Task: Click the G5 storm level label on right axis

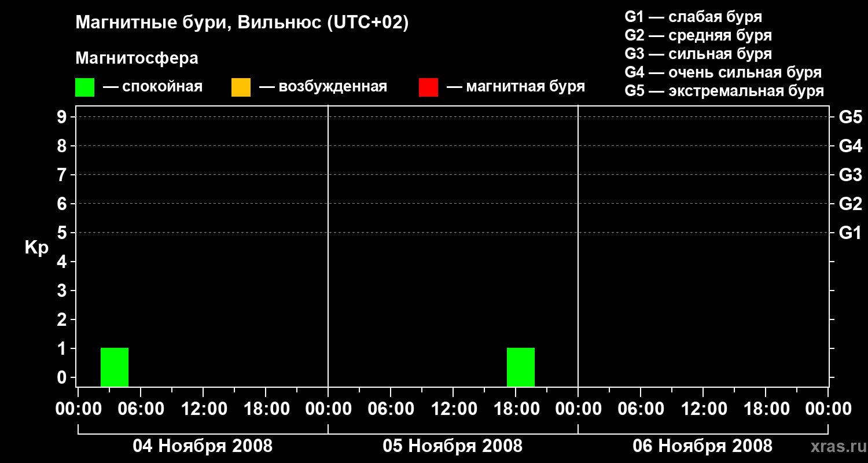Action: (851, 117)
